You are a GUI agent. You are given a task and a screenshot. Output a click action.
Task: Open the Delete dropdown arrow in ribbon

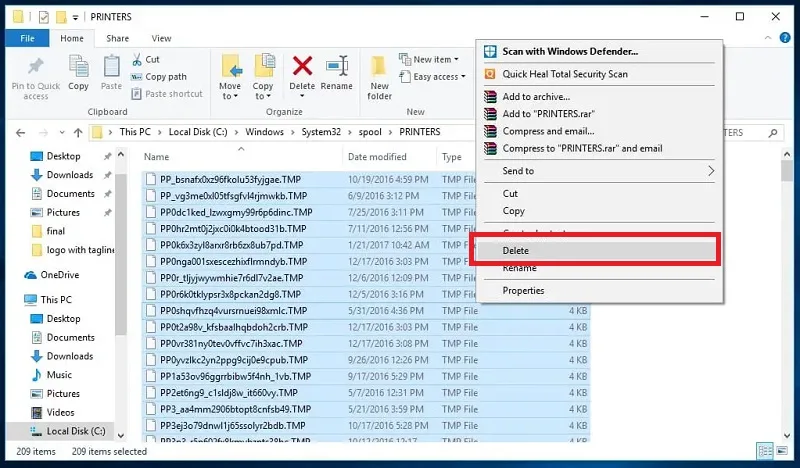pyautogui.click(x=302, y=96)
